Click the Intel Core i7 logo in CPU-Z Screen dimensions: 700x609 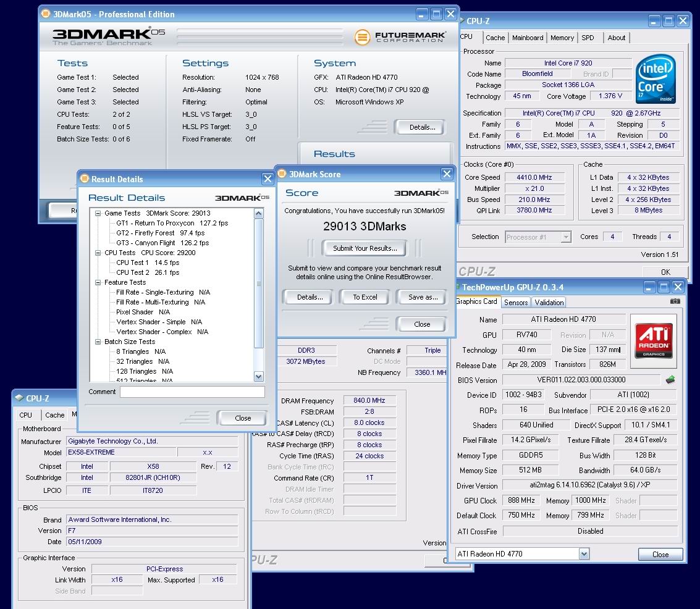[x=656, y=78]
